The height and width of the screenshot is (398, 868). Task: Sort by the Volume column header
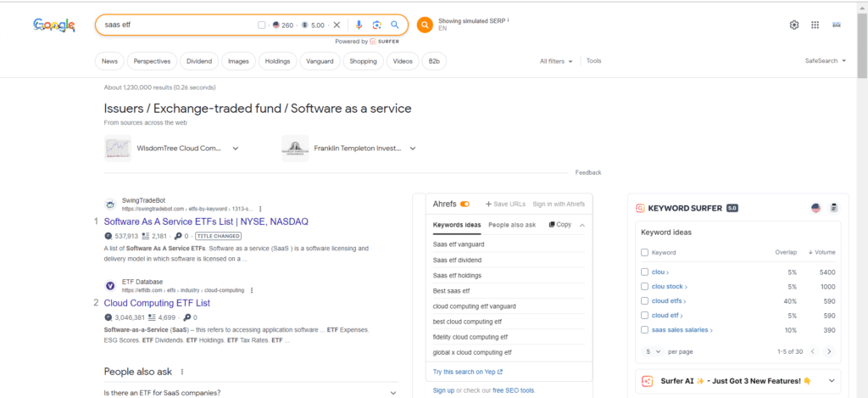[x=822, y=252]
